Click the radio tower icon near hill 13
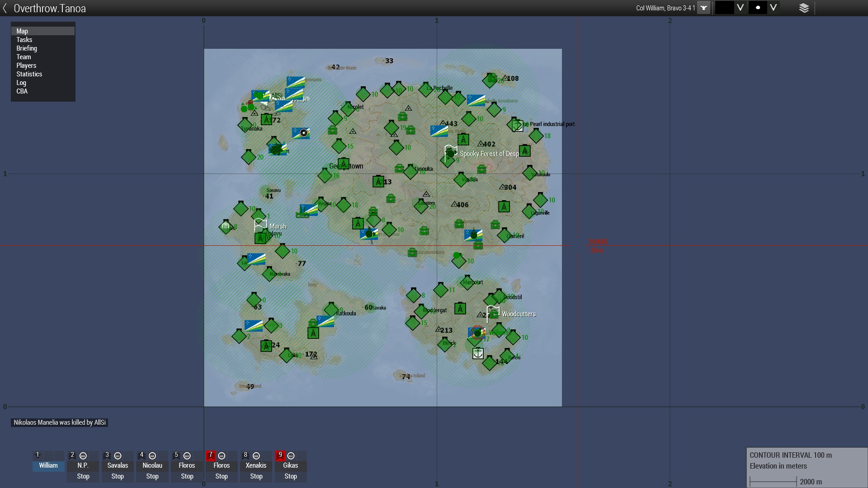 click(378, 182)
